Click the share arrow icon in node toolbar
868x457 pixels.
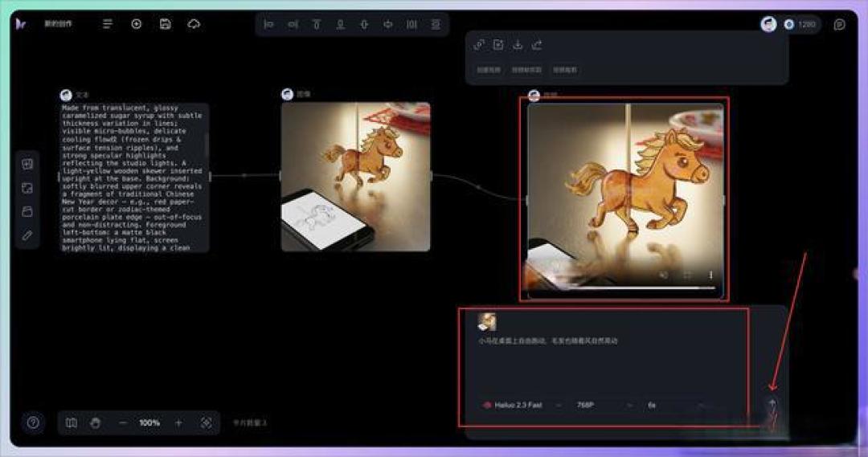pyautogui.click(x=537, y=45)
